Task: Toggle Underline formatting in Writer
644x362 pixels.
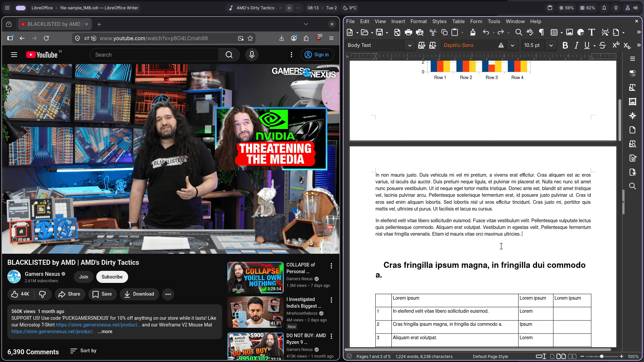Action: pos(587,45)
